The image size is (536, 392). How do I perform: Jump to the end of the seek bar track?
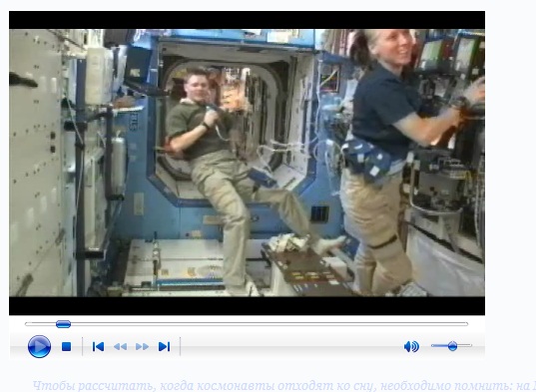point(466,324)
